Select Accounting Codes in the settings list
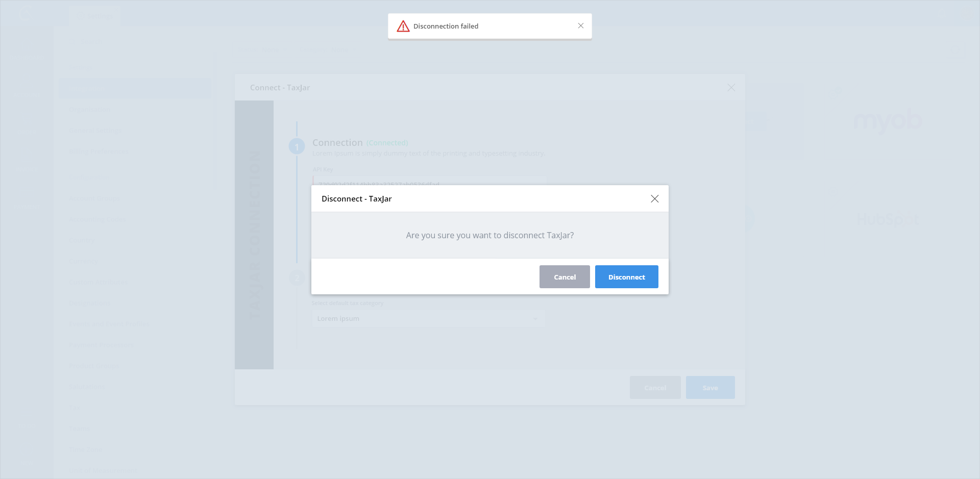 pos(97,219)
